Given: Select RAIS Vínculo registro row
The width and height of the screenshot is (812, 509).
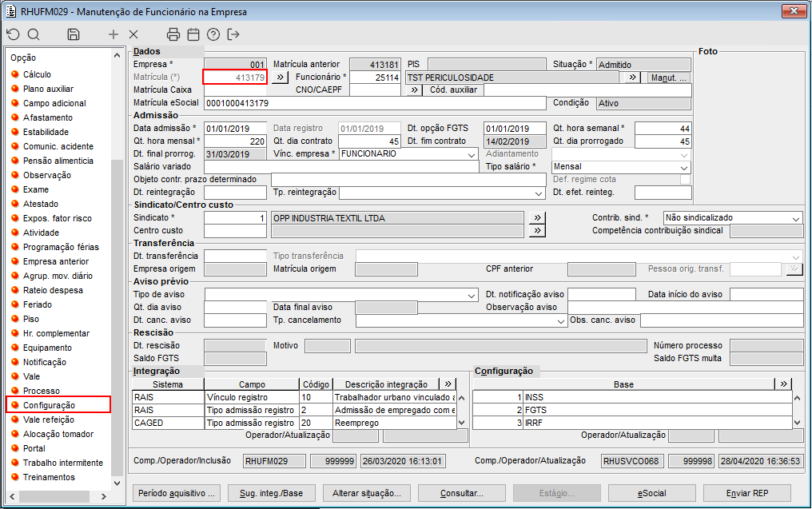Looking at the screenshot, I should click(294, 398).
